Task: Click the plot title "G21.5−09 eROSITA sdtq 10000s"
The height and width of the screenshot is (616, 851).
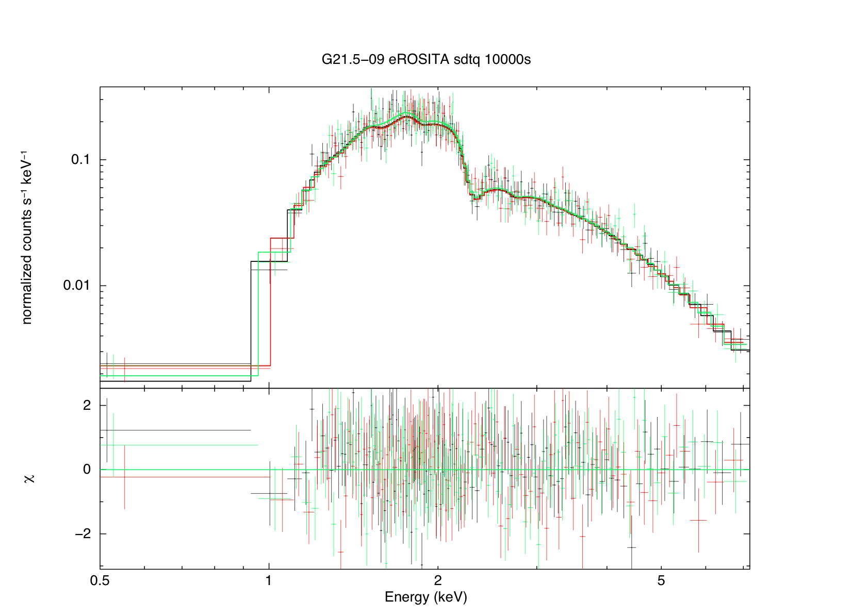Action: pos(426,59)
